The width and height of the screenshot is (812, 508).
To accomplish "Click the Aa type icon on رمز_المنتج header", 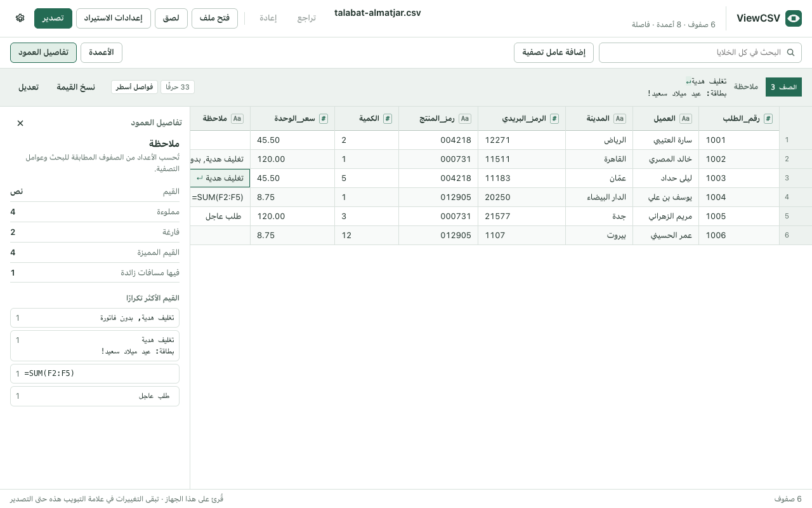I will click(x=465, y=119).
